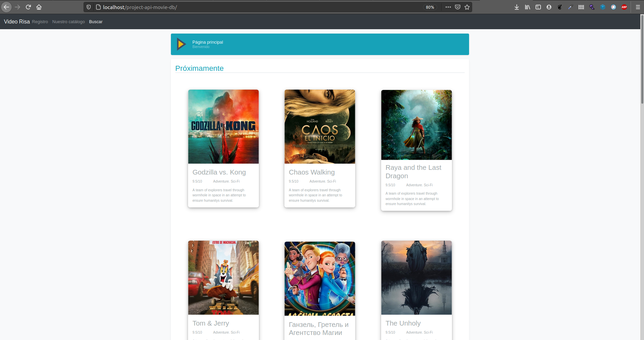The height and width of the screenshot is (340, 644).
Task: Click the blue cube extension icon
Action: pos(603,7)
